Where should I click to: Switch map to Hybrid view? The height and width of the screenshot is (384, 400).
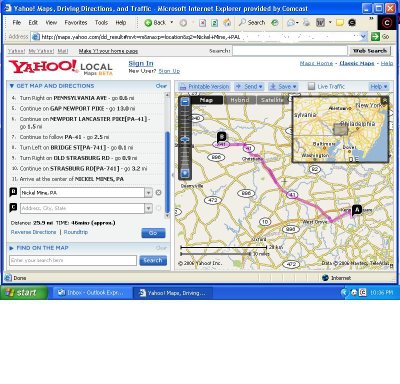click(x=240, y=100)
